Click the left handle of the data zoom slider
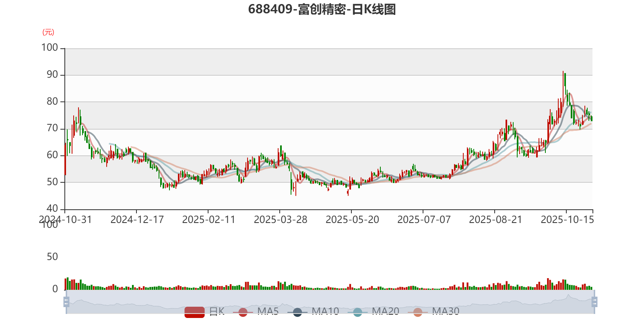The image size is (644, 322). click(66, 302)
